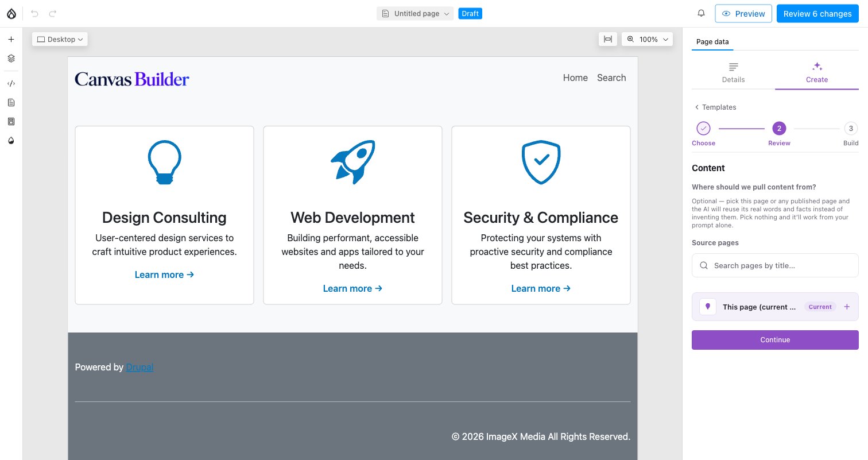Add this page with the plus icon
The width and height of the screenshot is (868, 460).
[x=847, y=307]
